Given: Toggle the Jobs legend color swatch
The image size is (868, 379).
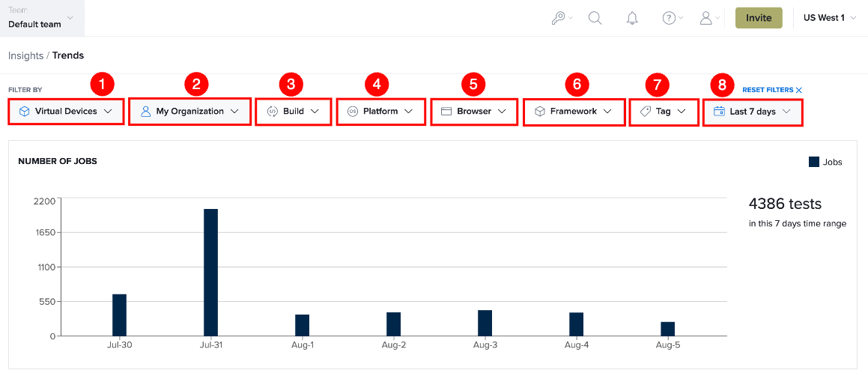Looking at the screenshot, I should [x=814, y=162].
